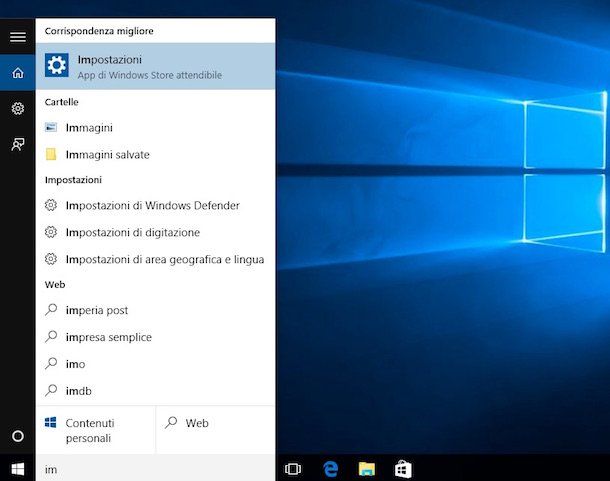Screen dimensions: 610x481
Task: Click the Feedback icon in sidebar
Action: [17, 144]
